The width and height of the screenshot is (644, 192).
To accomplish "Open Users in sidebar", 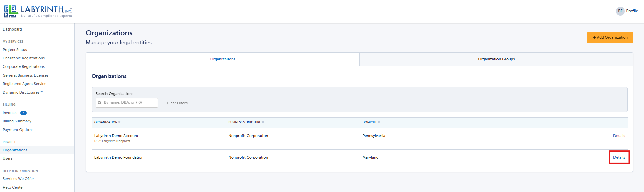I will 7,158.
